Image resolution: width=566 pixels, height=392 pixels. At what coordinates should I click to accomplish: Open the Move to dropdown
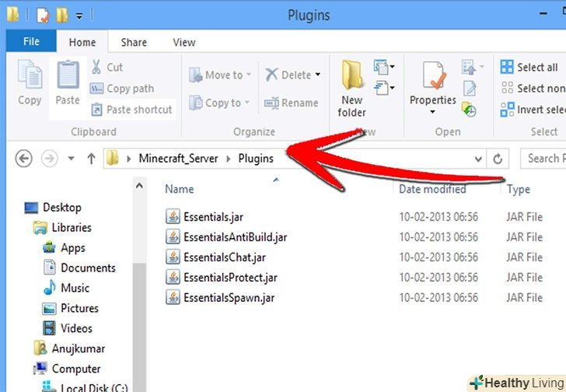pos(220,75)
